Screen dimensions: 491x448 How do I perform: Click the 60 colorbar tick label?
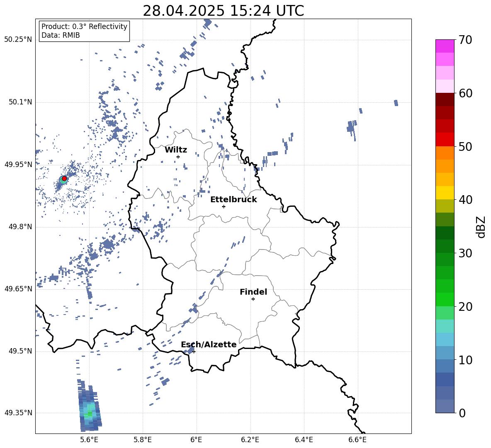click(465, 93)
